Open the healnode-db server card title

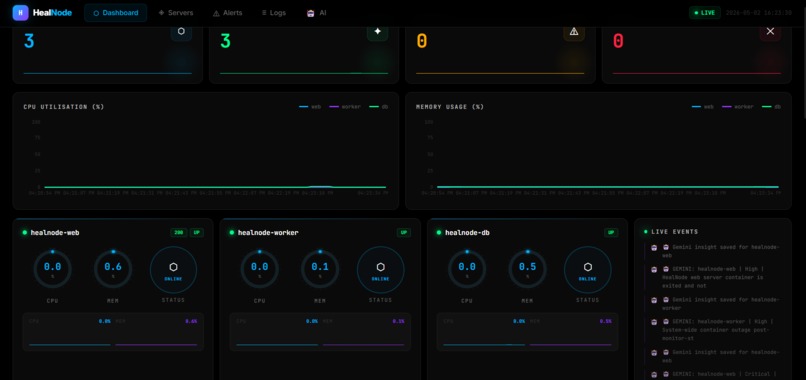tap(467, 233)
